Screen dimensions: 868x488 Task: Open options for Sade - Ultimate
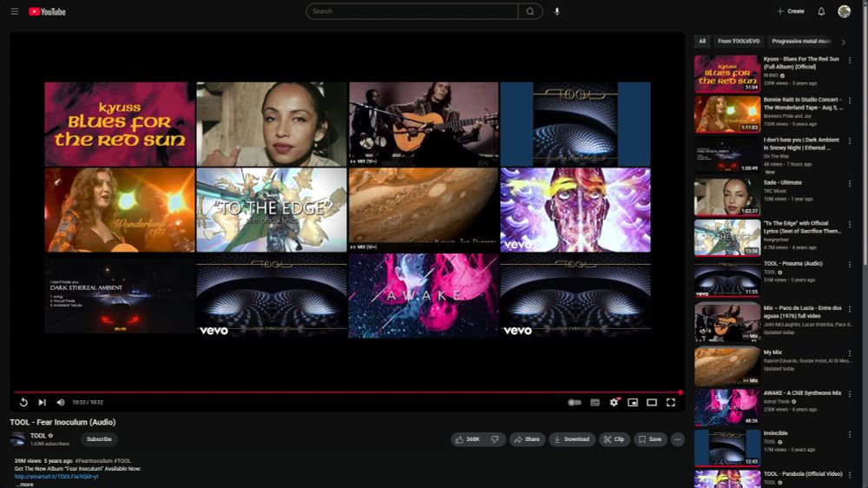click(x=850, y=183)
